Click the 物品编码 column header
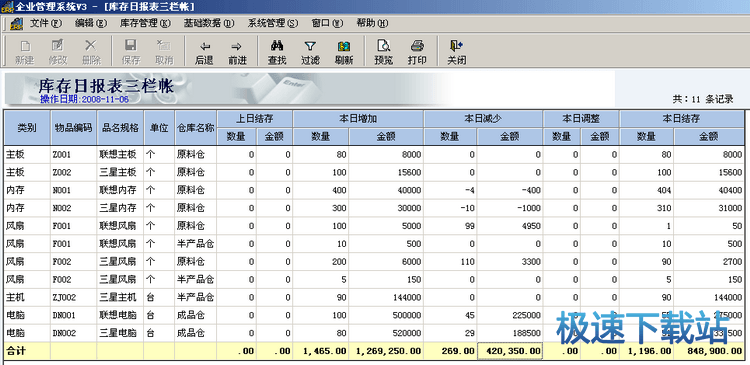Viewport: 750px width, 365px height. 74,128
